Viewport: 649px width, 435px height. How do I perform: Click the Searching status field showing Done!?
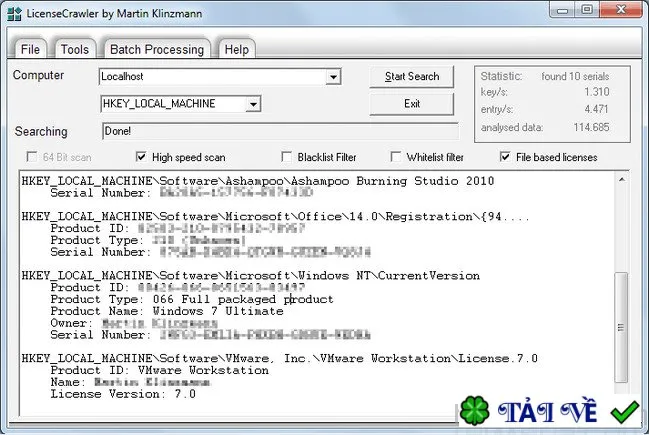coord(280,131)
